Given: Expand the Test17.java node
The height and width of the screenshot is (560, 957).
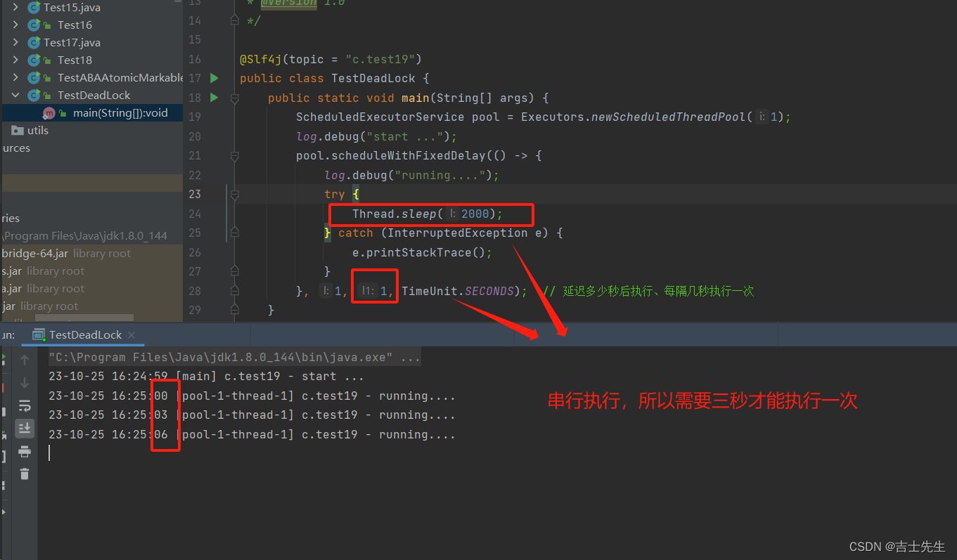Looking at the screenshot, I should click(15, 43).
